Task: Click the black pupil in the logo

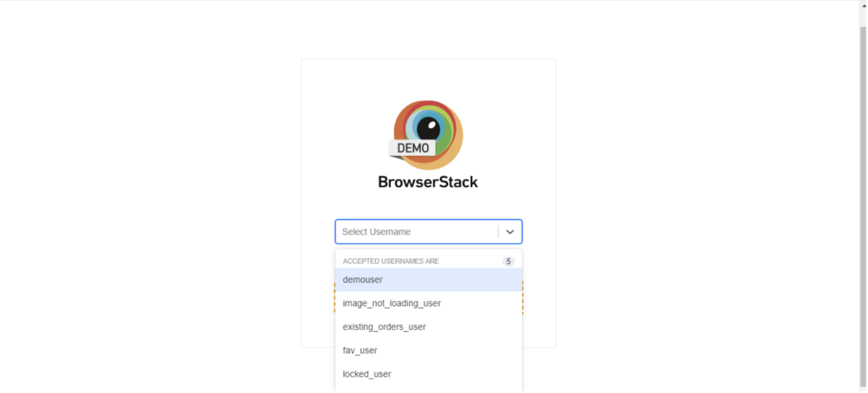Action: (x=428, y=128)
